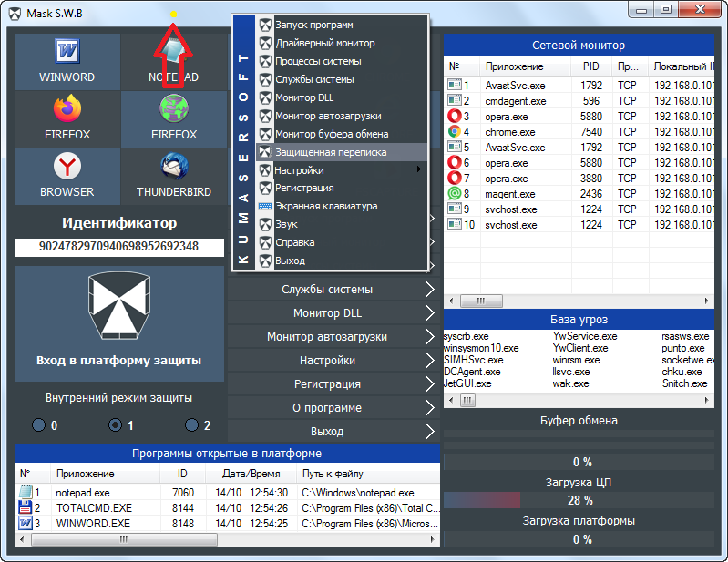This screenshot has width=728, height=562.
Task: Expand the Службы системы panel chevron
Action: click(430, 289)
